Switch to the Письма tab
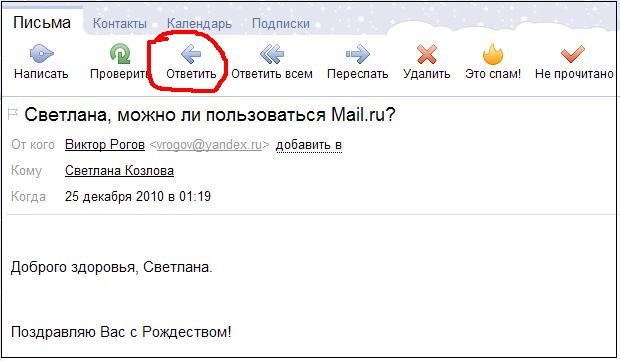Screen dimensions: 620x361 click(x=42, y=23)
